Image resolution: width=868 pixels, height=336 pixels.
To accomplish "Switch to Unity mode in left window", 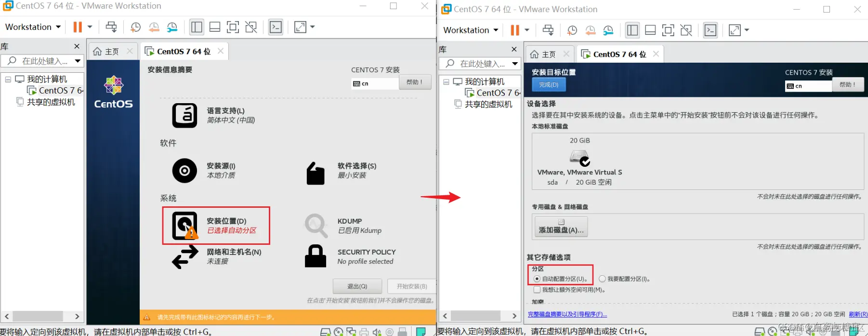I will [x=251, y=27].
